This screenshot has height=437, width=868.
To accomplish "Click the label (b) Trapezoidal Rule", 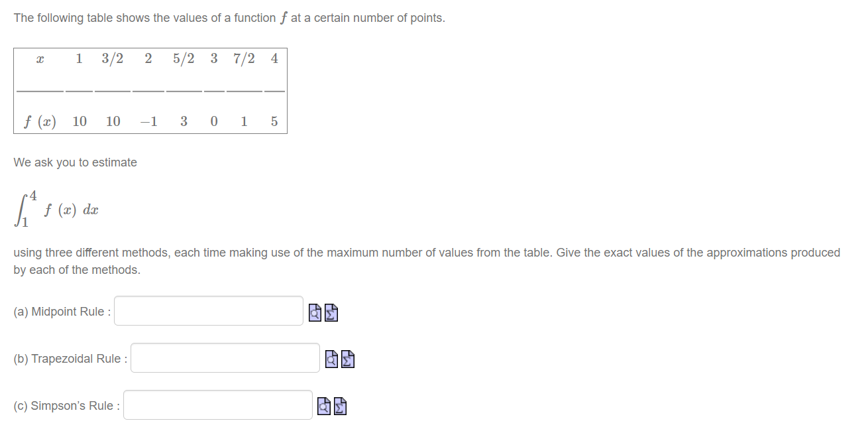I will pyautogui.click(x=69, y=358).
